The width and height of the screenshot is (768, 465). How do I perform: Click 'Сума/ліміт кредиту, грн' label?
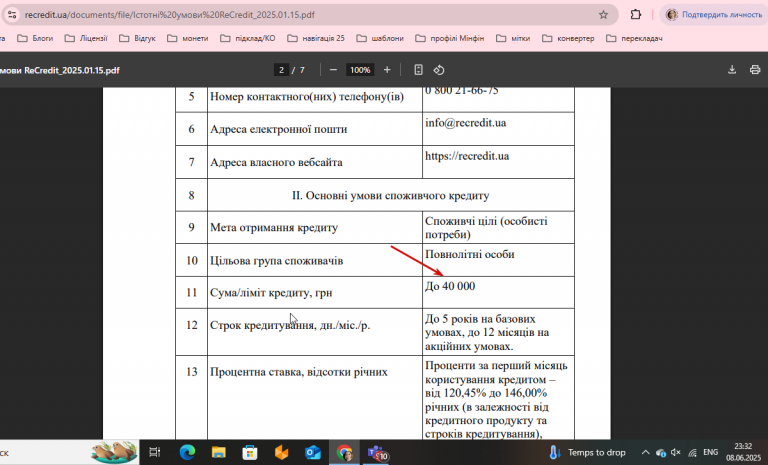click(271, 293)
